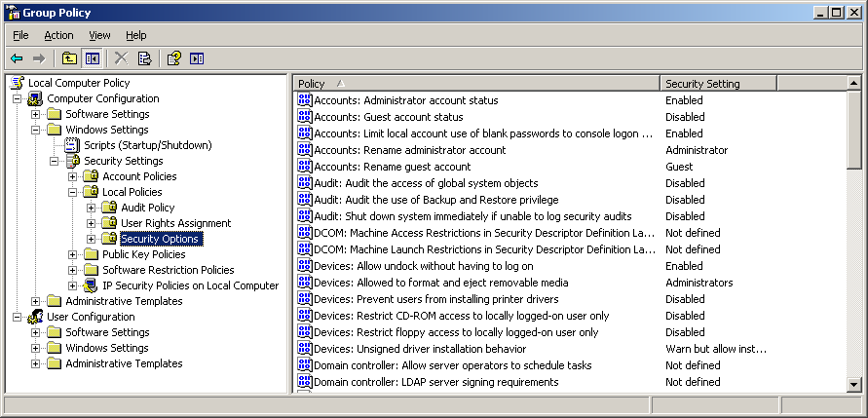Expand the Public Key Policies node
868x418 pixels.
tap(73, 254)
